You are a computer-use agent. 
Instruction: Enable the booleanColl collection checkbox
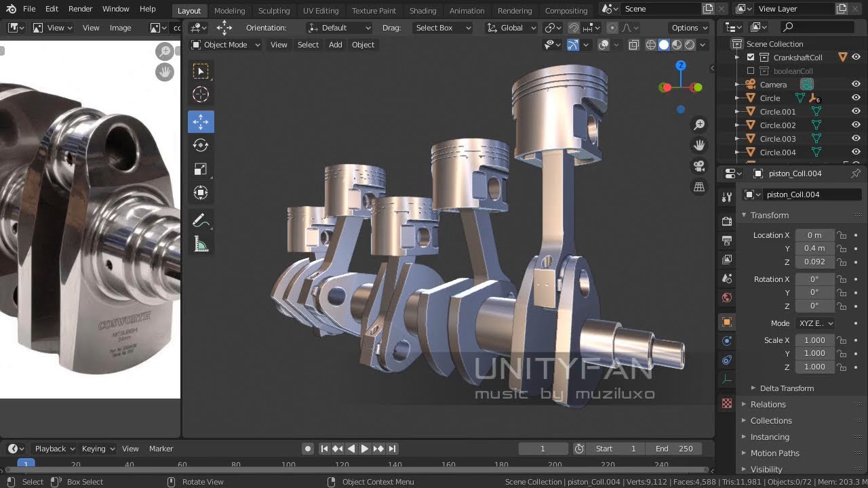[x=751, y=71]
